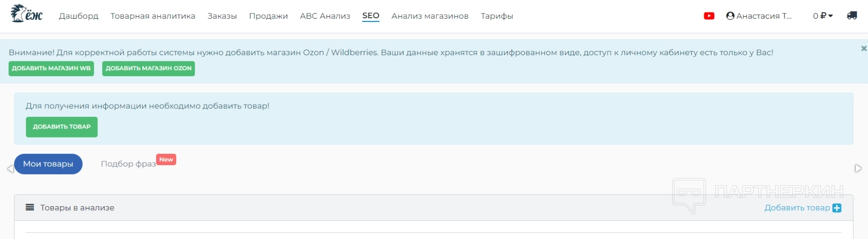Select the Мои товары tab
The height and width of the screenshot is (239, 868).
(48, 164)
